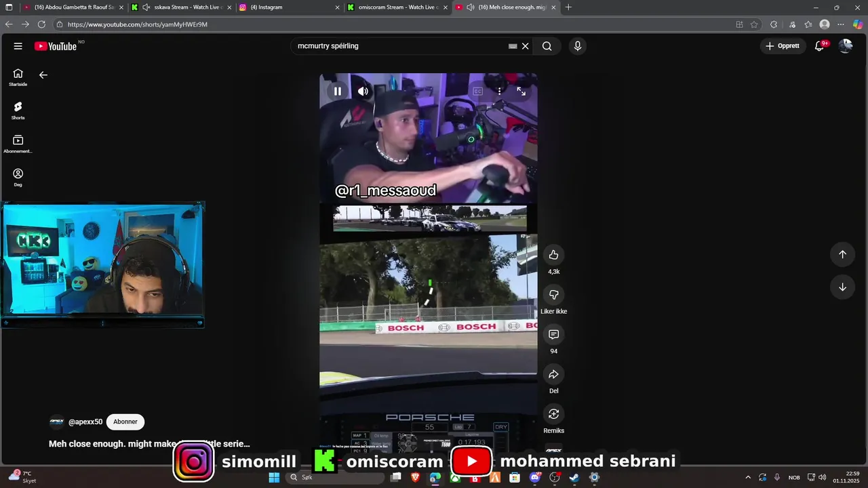Open the Short title 'Meh close enough'
Viewport: 868px width, 488px height.
[149, 444]
